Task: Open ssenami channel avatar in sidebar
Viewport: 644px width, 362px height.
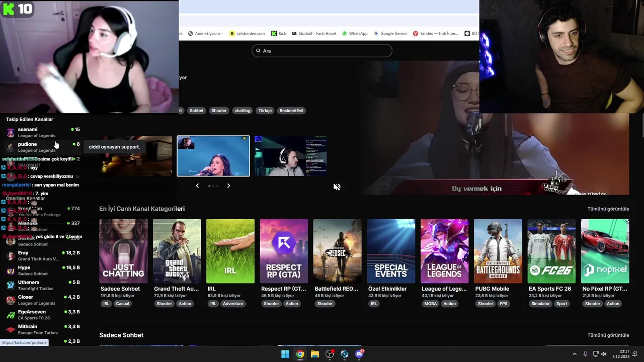Action: (x=11, y=133)
